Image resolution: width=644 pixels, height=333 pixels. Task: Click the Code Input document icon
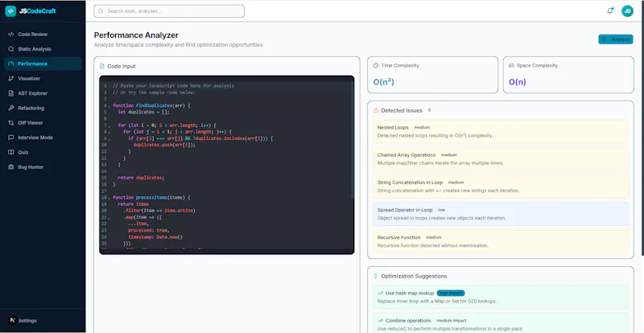(102, 66)
